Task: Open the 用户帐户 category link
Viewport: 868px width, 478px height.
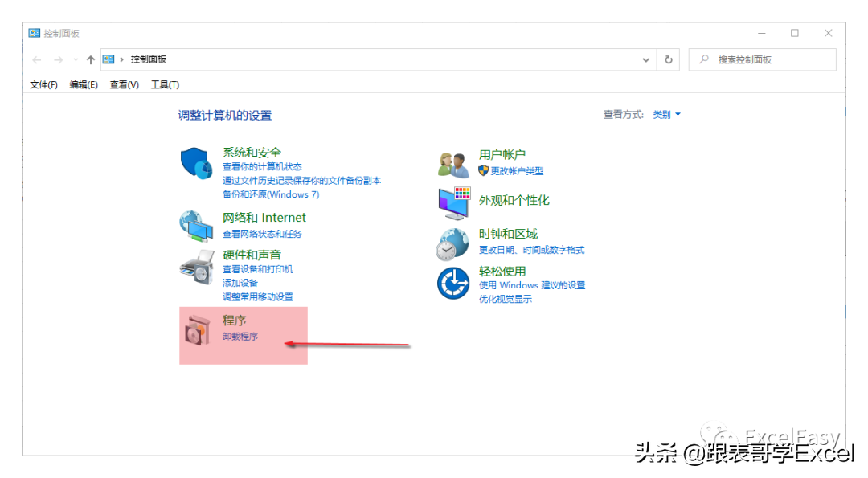Action: pyautogui.click(x=502, y=155)
